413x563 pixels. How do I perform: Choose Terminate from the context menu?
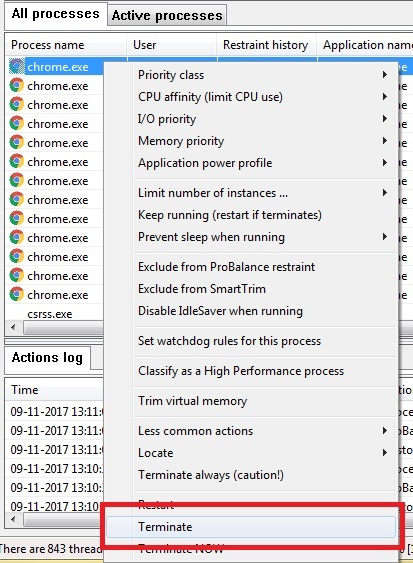pos(251,527)
